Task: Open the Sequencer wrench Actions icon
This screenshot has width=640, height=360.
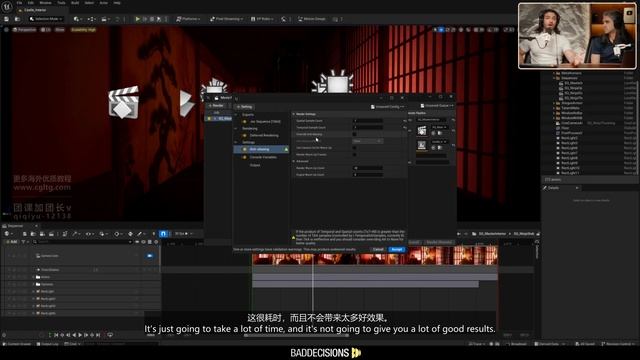Action: pyautogui.click(x=76, y=234)
